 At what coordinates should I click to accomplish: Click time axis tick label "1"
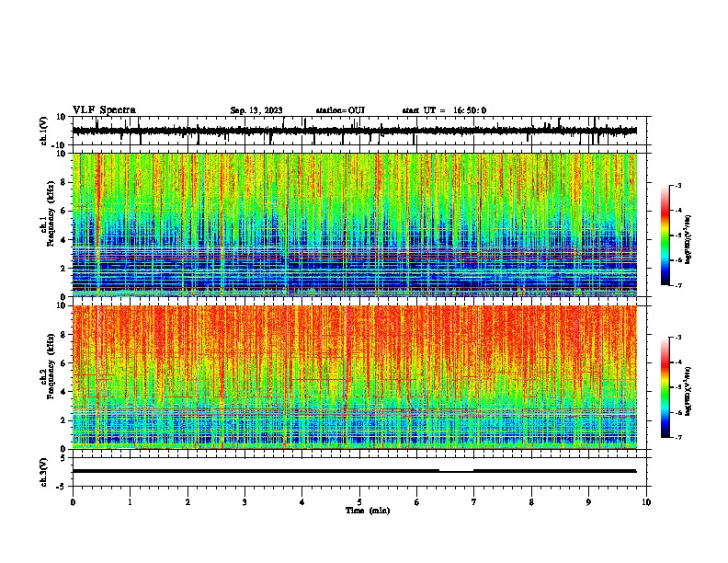130,502
